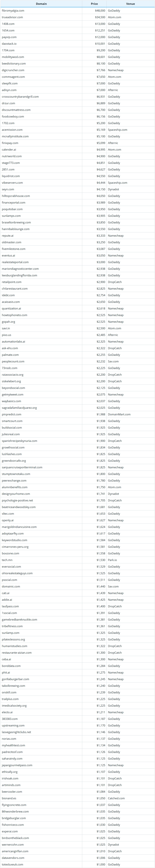
Task: Open the totesluxeuk.com domain link
Action: [x=12, y=864]
